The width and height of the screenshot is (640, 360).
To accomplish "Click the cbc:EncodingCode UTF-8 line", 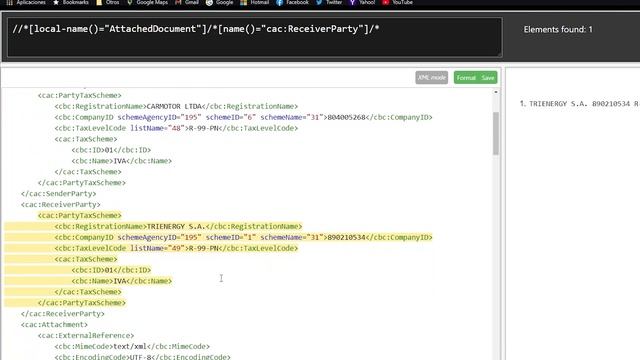I will click(x=142, y=356).
